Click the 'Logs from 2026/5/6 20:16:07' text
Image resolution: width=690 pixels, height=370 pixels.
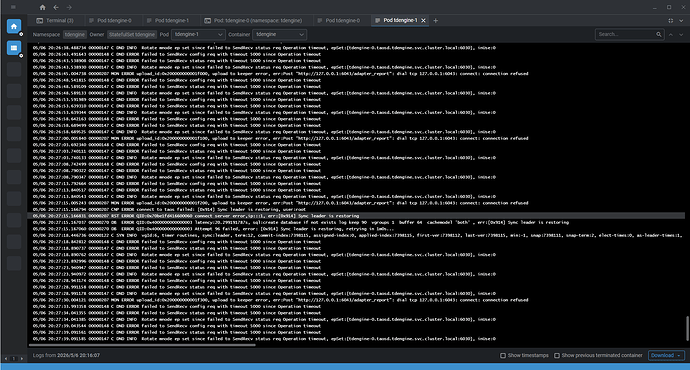point(66,355)
